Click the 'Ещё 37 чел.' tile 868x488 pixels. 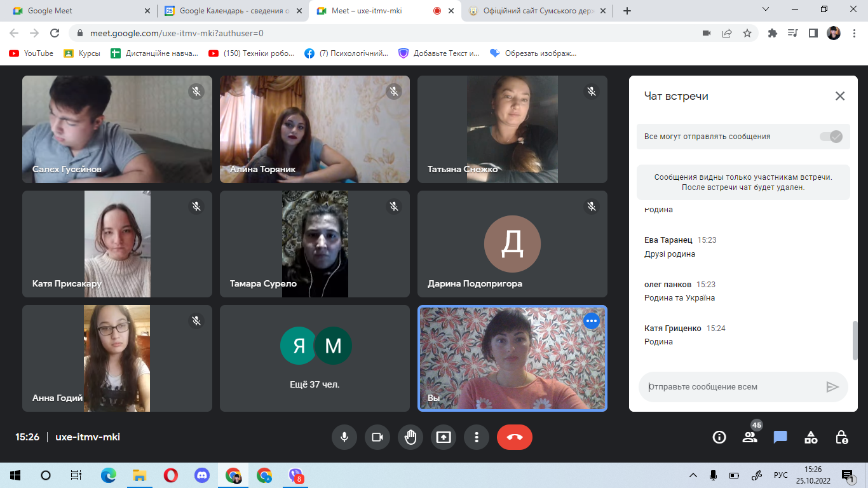coord(315,358)
